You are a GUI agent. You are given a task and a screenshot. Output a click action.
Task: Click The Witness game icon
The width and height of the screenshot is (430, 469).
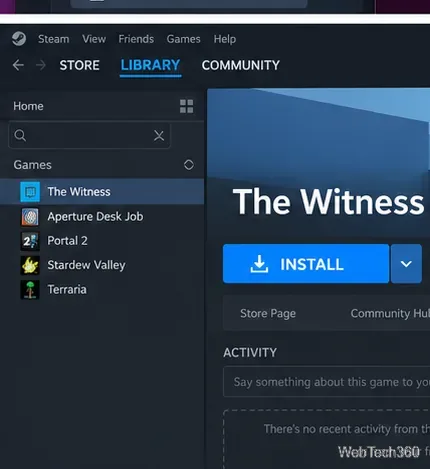coord(30,192)
